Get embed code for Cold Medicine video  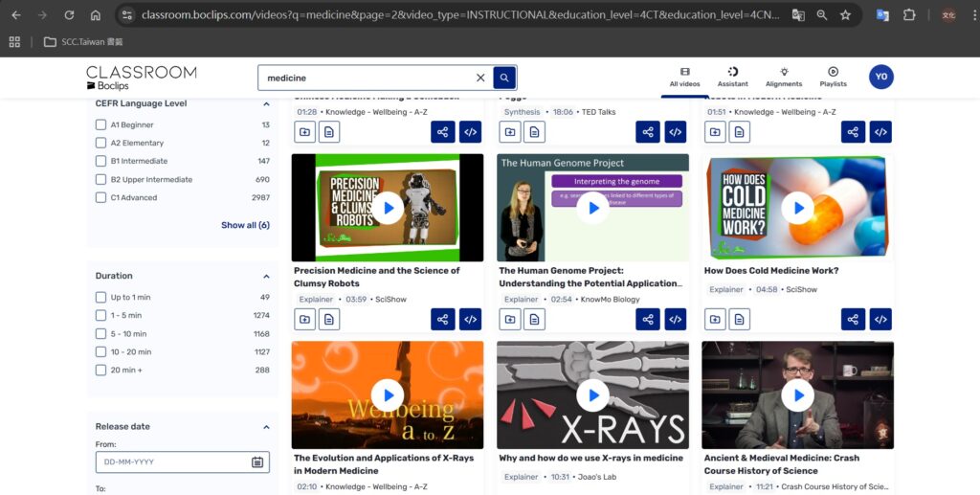point(880,319)
